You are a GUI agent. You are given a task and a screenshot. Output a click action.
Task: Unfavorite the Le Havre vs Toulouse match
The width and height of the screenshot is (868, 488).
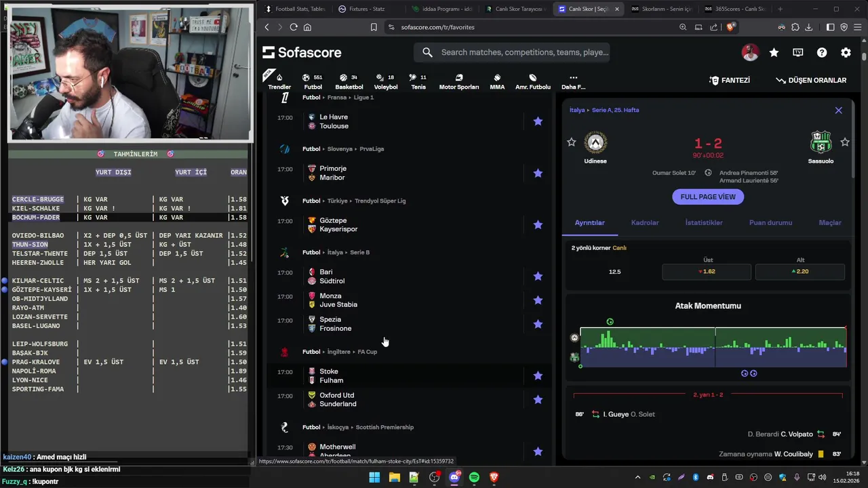pyautogui.click(x=538, y=121)
